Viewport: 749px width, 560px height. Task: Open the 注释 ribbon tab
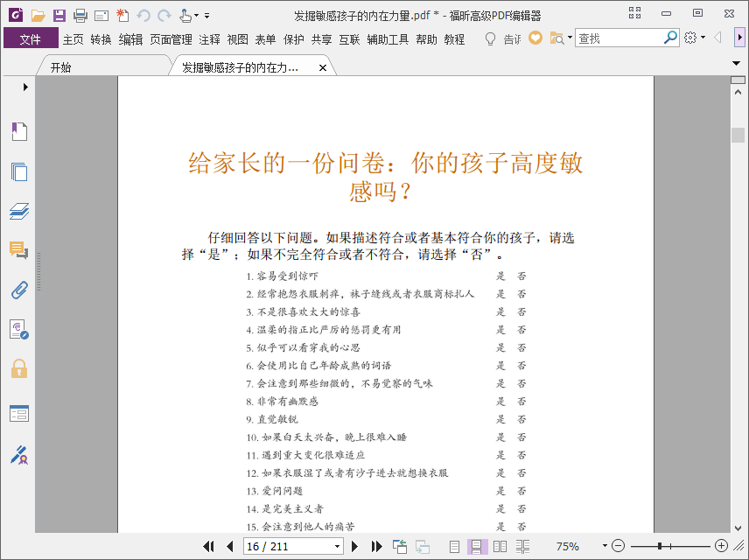click(209, 39)
